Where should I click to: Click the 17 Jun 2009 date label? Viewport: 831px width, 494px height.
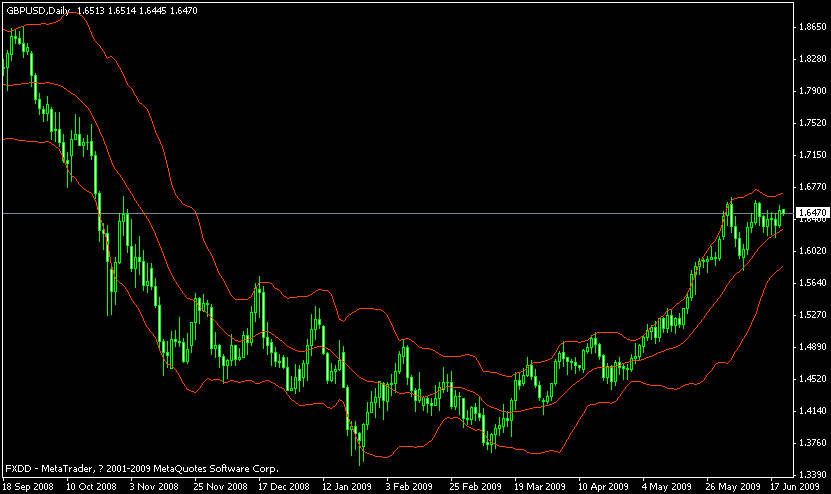click(x=794, y=486)
